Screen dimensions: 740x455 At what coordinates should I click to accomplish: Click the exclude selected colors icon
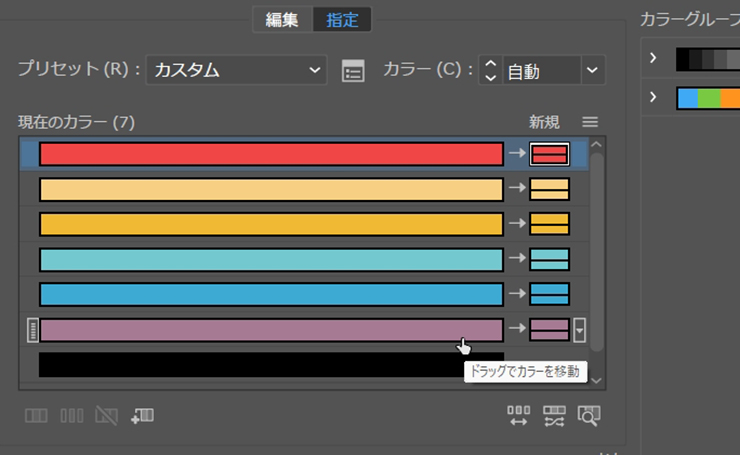coord(106,416)
